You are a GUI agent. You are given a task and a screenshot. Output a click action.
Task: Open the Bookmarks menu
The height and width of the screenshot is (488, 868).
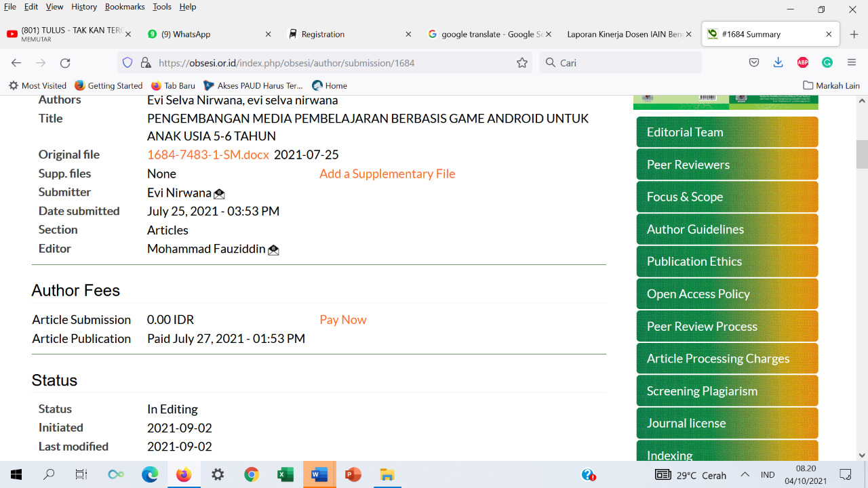coord(125,7)
